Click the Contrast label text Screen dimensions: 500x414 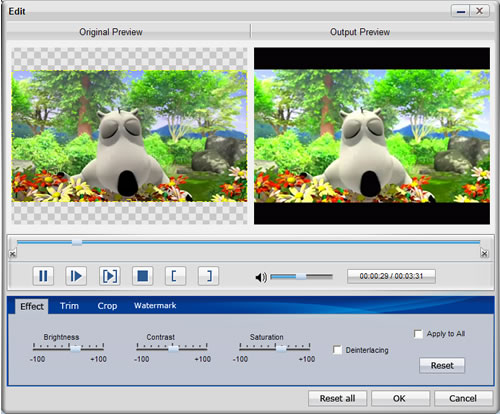(x=160, y=337)
